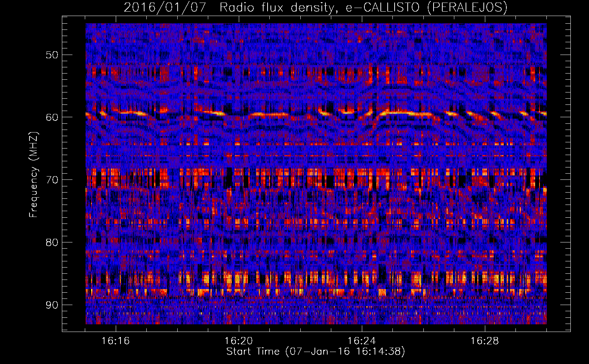Click the frequency tick label 90
The height and width of the screenshot is (364, 589).
point(52,305)
